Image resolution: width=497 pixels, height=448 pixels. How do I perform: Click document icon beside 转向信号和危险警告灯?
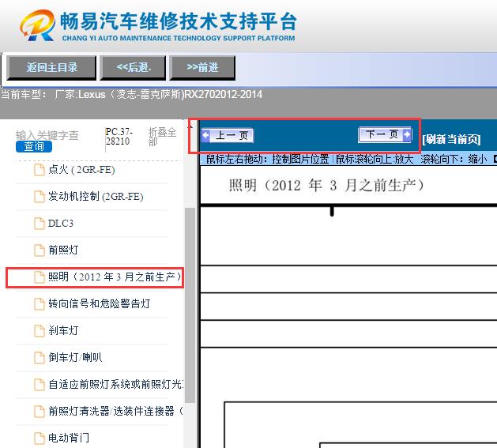click(40, 303)
